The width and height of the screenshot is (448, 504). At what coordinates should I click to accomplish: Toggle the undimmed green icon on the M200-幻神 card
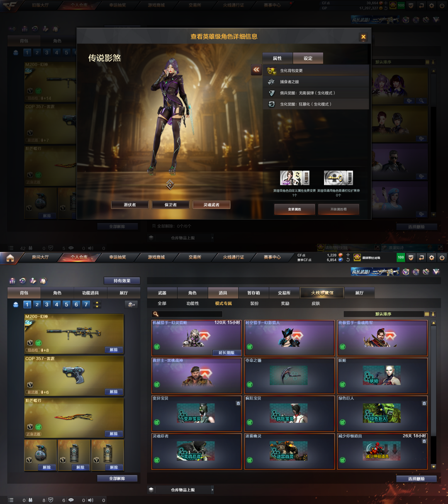pos(38,343)
